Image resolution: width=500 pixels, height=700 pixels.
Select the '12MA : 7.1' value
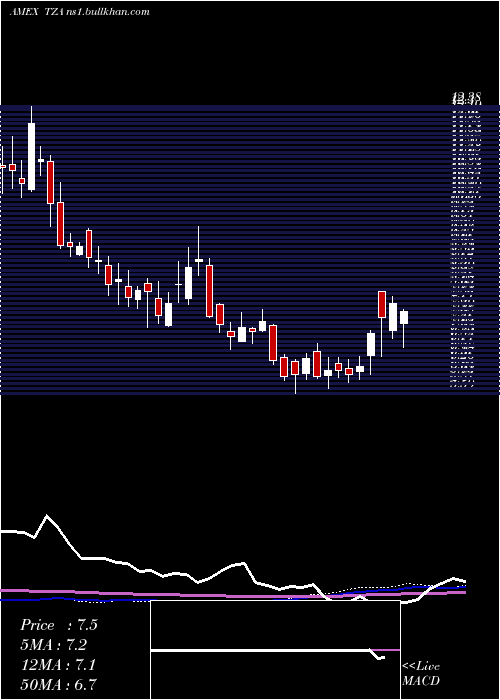58,665
